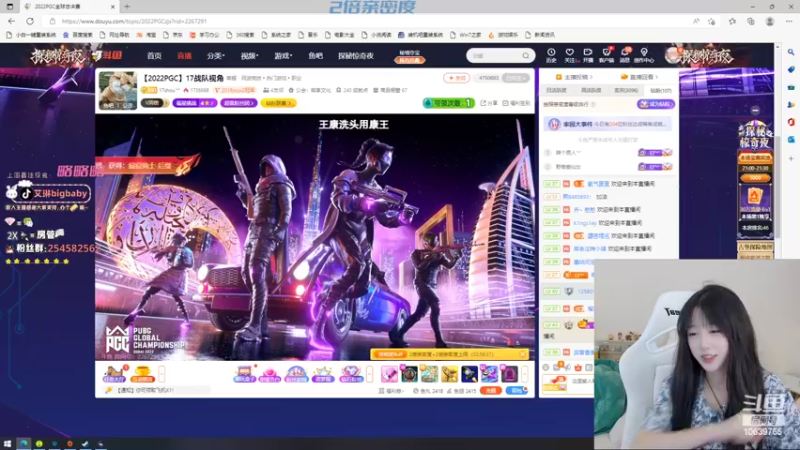Open the Edge sidebar Office icon
800x450 pixels.
click(x=791, y=122)
